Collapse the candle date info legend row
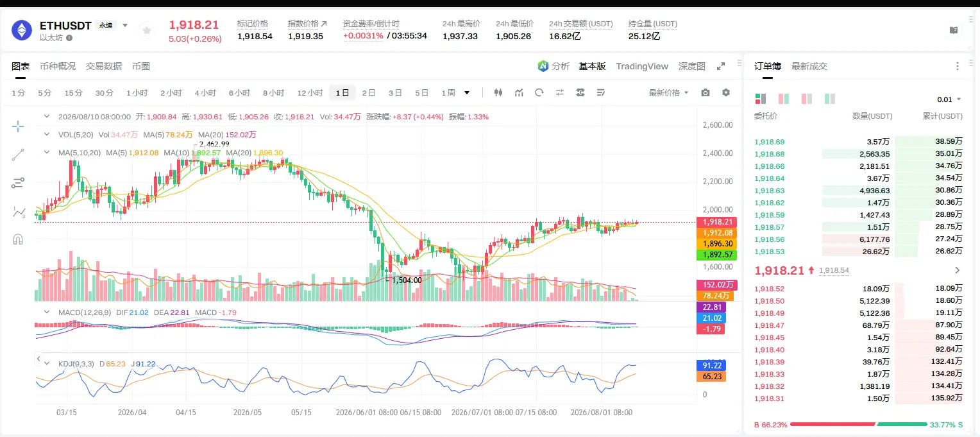The image size is (980, 437). (46, 117)
